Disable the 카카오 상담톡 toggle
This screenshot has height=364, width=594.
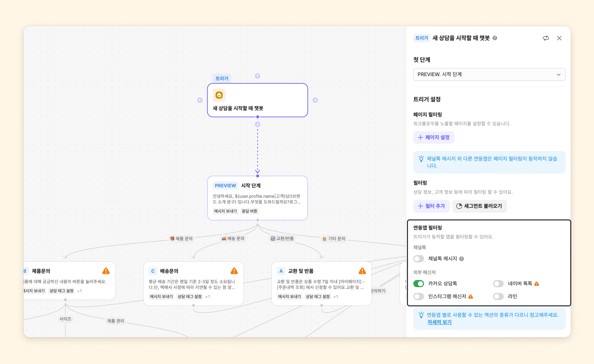[419, 284]
